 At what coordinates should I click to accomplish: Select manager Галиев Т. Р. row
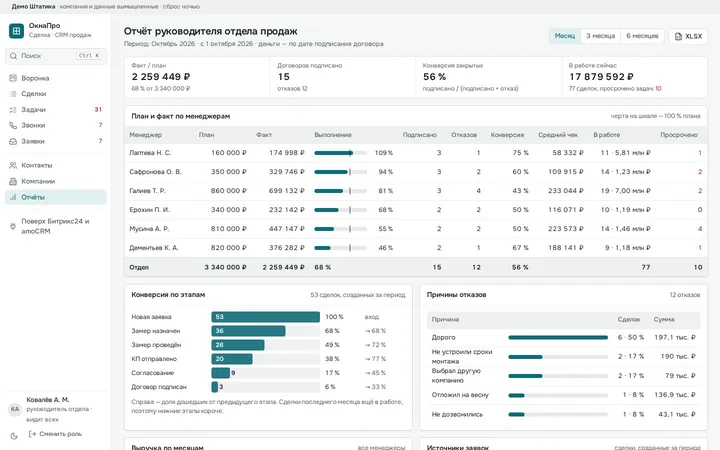click(x=416, y=191)
